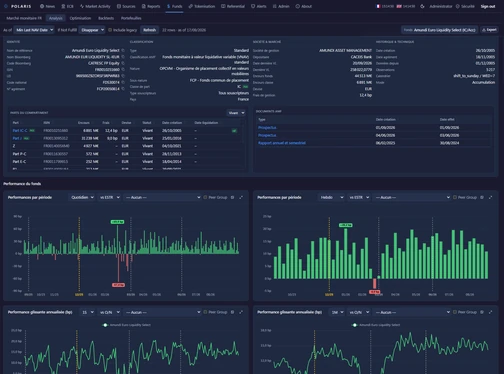Click the green peak label on daily chart
Screen dimensions: 504x374
(117, 222)
